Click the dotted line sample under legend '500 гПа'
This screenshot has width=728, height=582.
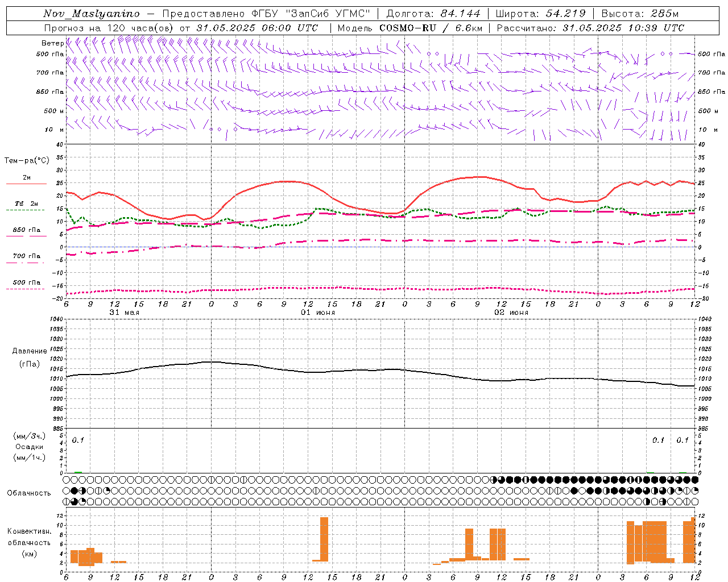25,289
